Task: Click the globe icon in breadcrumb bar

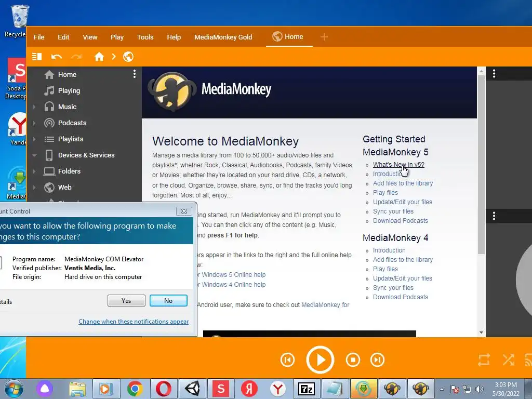Action: coord(128,57)
